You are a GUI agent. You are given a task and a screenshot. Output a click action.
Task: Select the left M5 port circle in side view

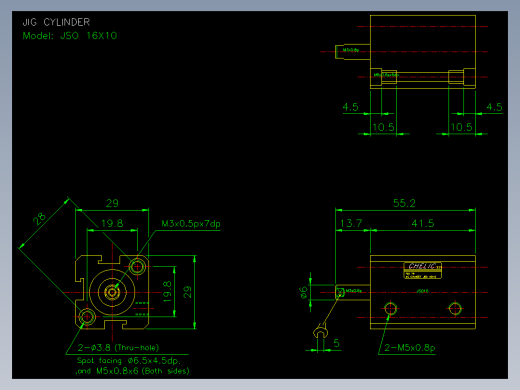click(390, 308)
